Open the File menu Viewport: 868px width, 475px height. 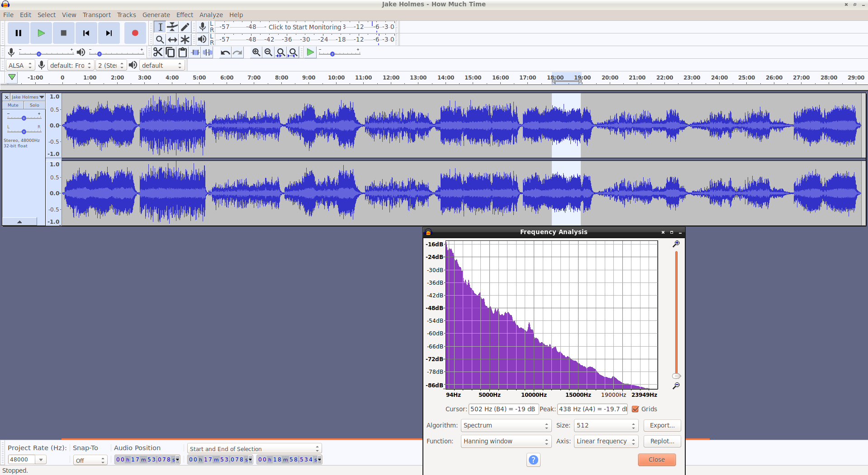click(9, 15)
